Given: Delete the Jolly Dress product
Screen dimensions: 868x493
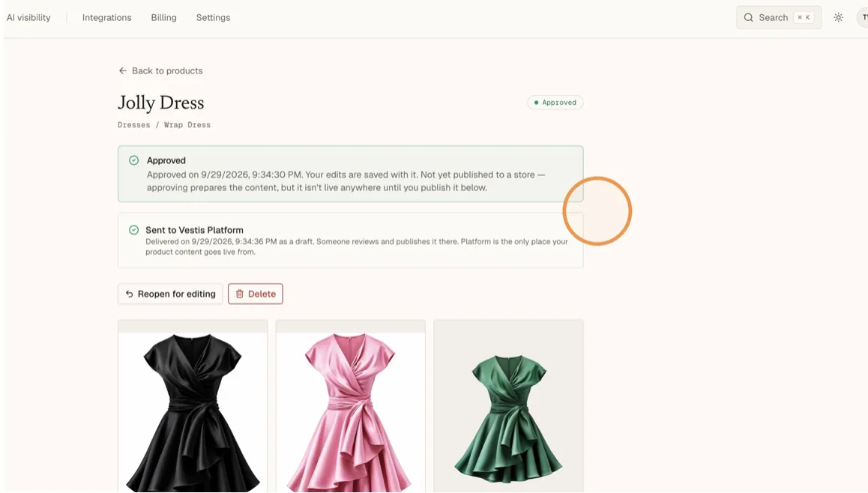Looking at the screenshot, I should click(x=255, y=294).
